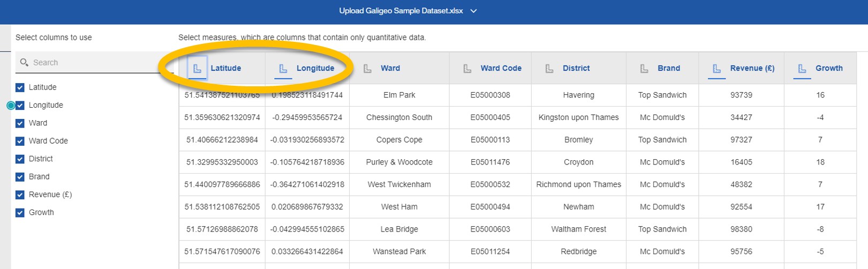This screenshot has width=868, height=269.
Task: Click the column search input field
Action: pos(94,63)
